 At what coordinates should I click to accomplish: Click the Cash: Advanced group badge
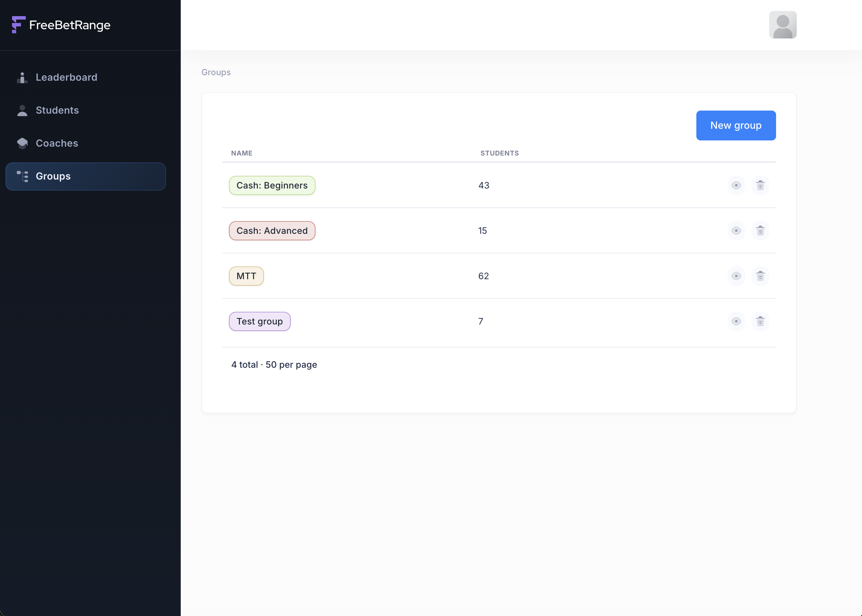point(272,230)
